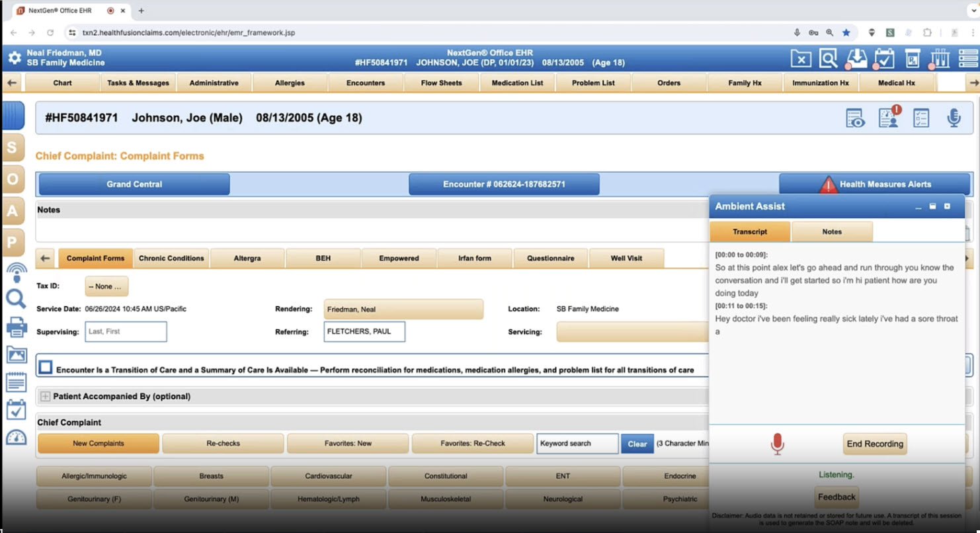Select the Notes tab in Ambient Assist
Image resolution: width=980 pixels, height=533 pixels.
(x=831, y=231)
